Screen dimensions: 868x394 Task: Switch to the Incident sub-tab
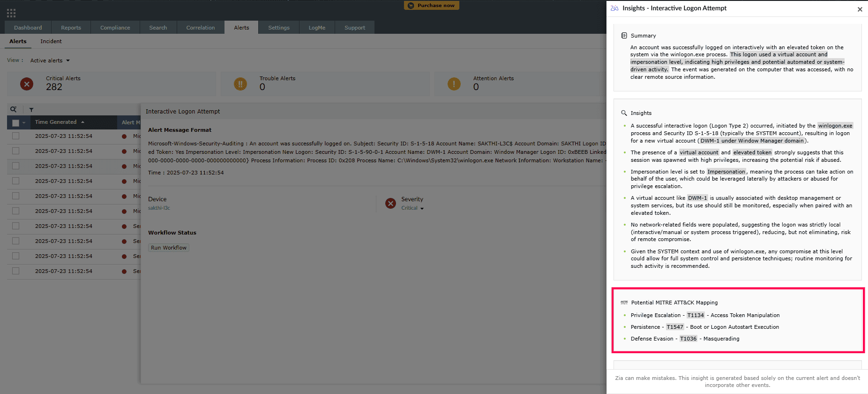(51, 41)
